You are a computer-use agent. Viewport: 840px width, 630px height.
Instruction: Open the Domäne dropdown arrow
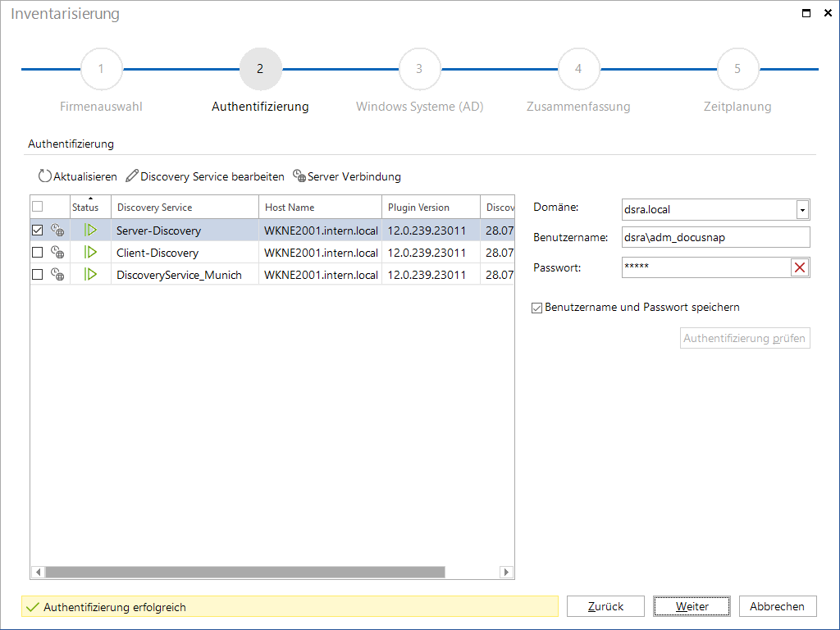coord(802,210)
